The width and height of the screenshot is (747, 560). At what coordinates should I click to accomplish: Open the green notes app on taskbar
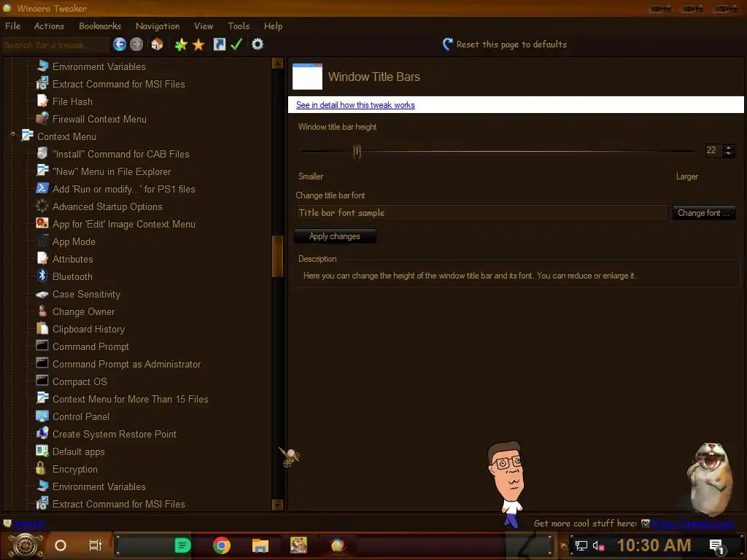(x=182, y=545)
